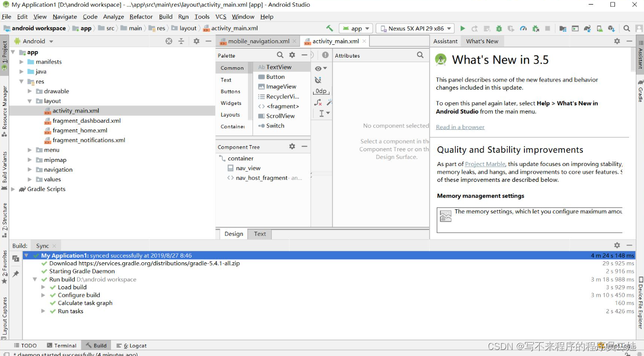Open fragment_home.xml in project tree
The width and height of the screenshot is (644, 356).
tap(80, 130)
